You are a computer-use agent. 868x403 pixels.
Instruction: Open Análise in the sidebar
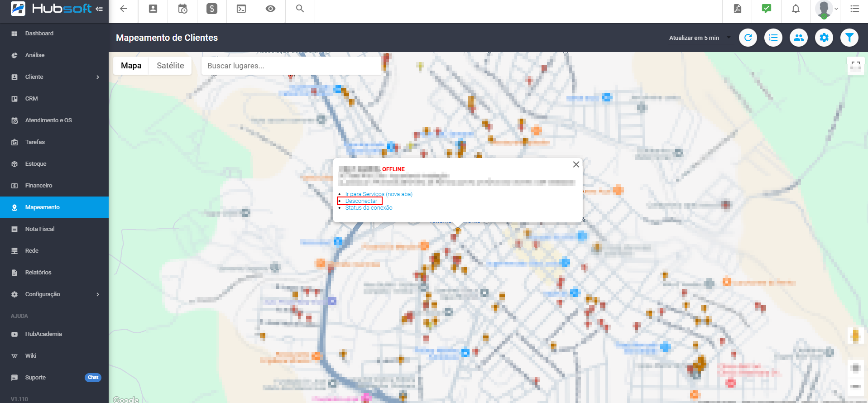[54, 55]
